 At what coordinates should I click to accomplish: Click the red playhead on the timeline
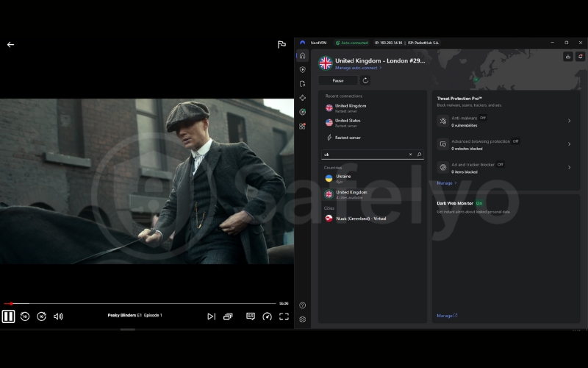(x=11, y=303)
